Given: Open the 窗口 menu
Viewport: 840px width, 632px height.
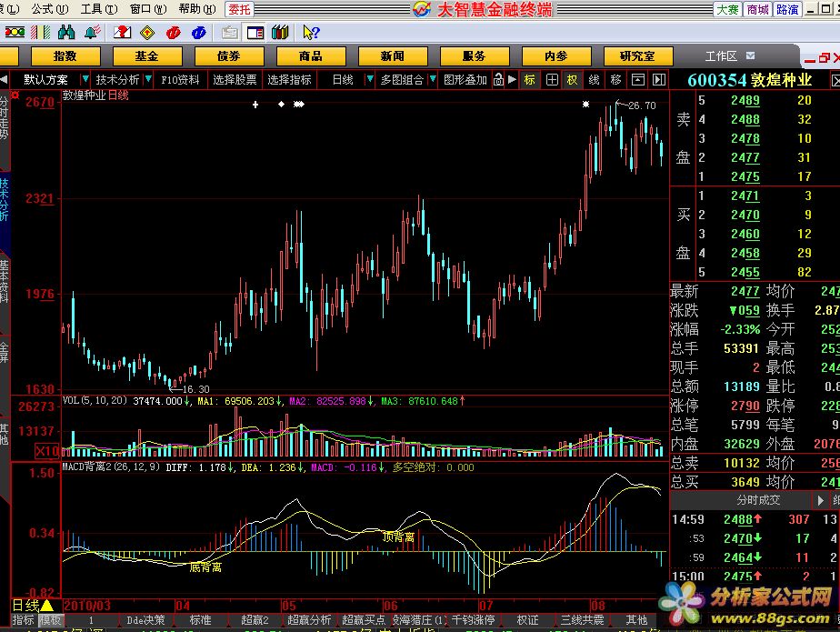Looking at the screenshot, I should 148,9.
